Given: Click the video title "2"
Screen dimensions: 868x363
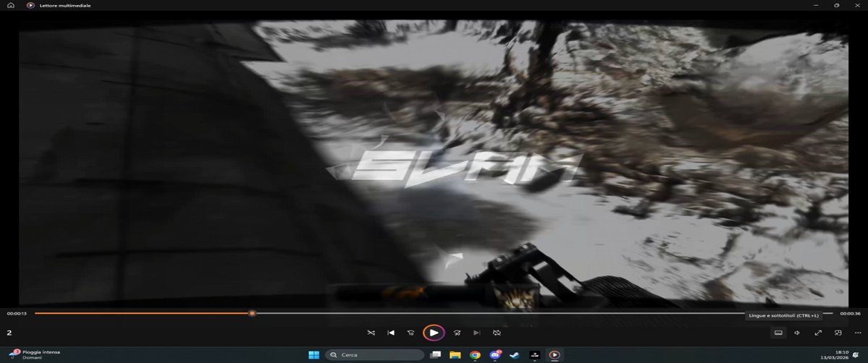Looking at the screenshot, I should [x=9, y=333].
